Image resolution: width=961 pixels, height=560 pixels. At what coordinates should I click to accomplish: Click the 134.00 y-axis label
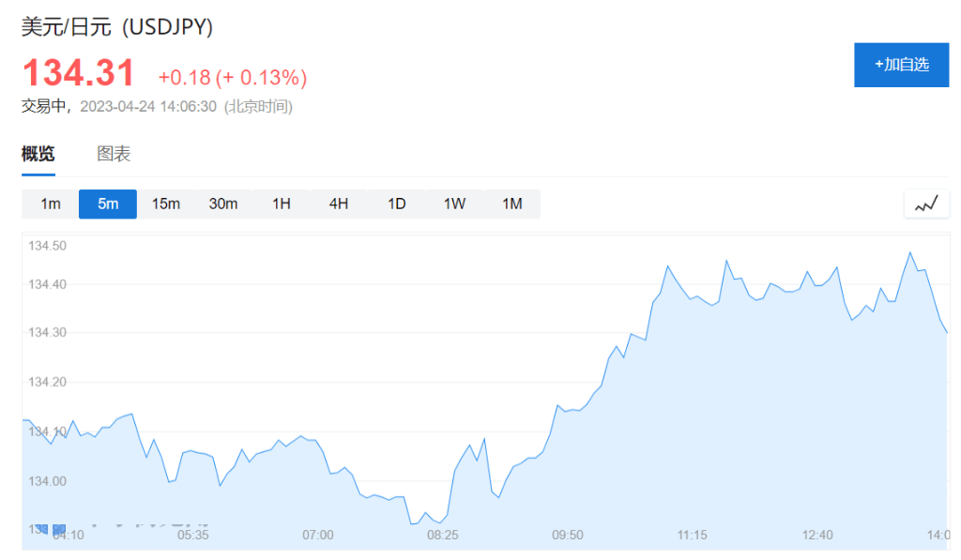point(47,481)
